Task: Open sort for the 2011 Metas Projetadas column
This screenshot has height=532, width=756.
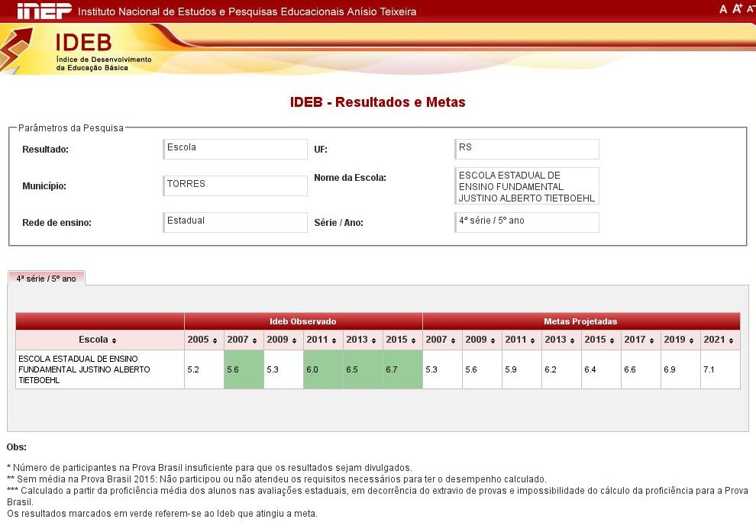Action: click(x=534, y=340)
